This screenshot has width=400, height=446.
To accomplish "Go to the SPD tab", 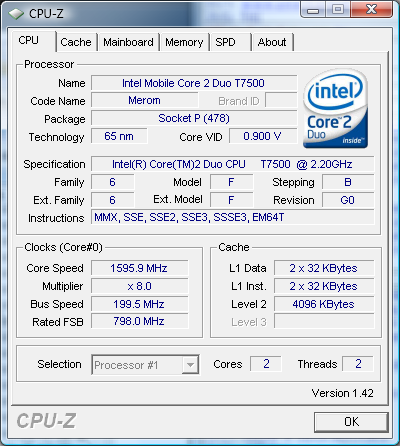I will 231,42.
